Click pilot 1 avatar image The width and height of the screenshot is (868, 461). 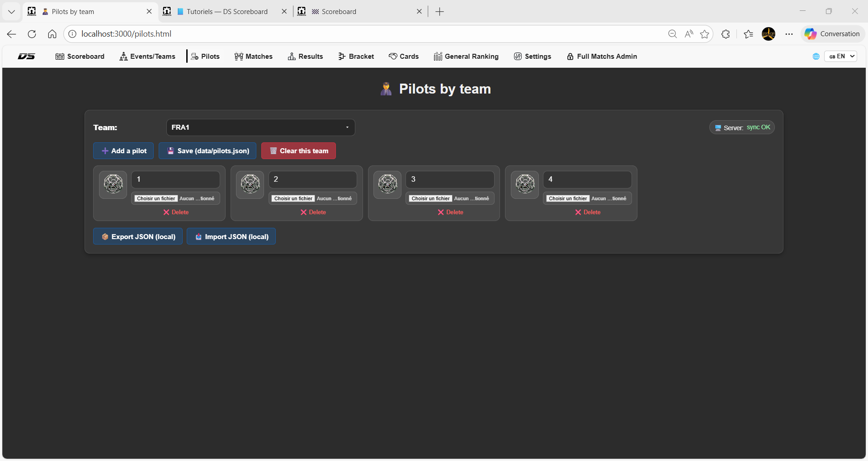tap(113, 184)
